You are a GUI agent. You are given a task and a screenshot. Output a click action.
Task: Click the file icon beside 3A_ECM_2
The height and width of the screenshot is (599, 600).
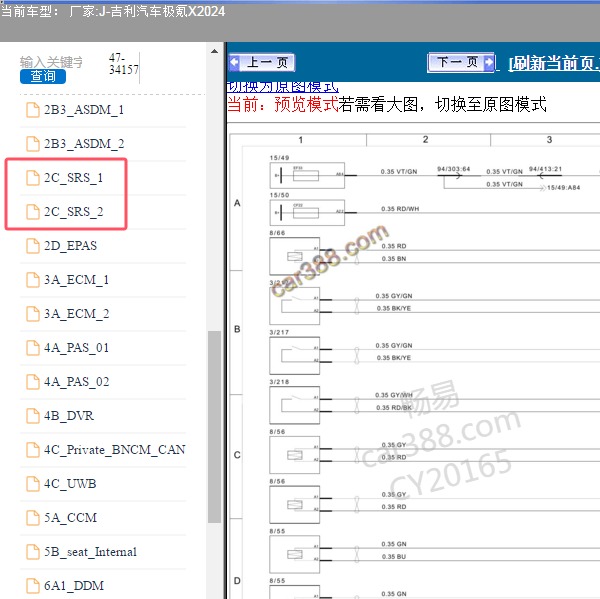click(x=33, y=314)
